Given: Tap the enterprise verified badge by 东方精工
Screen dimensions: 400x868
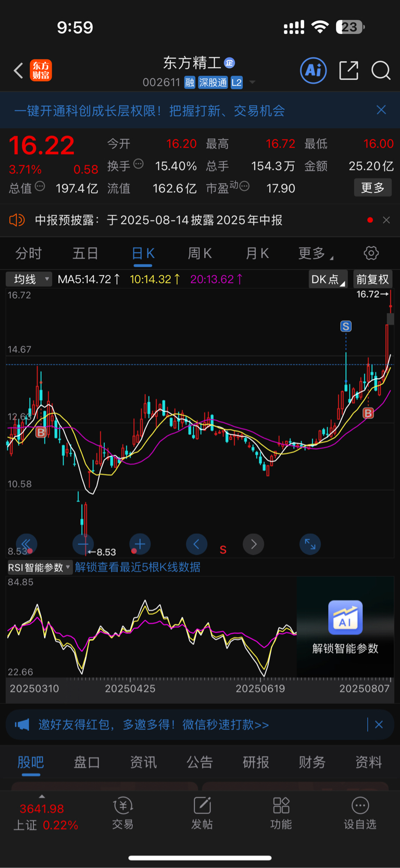Looking at the screenshot, I should point(229,63).
